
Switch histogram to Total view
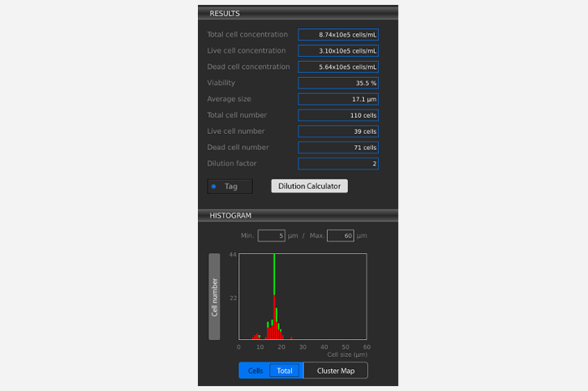tap(285, 371)
